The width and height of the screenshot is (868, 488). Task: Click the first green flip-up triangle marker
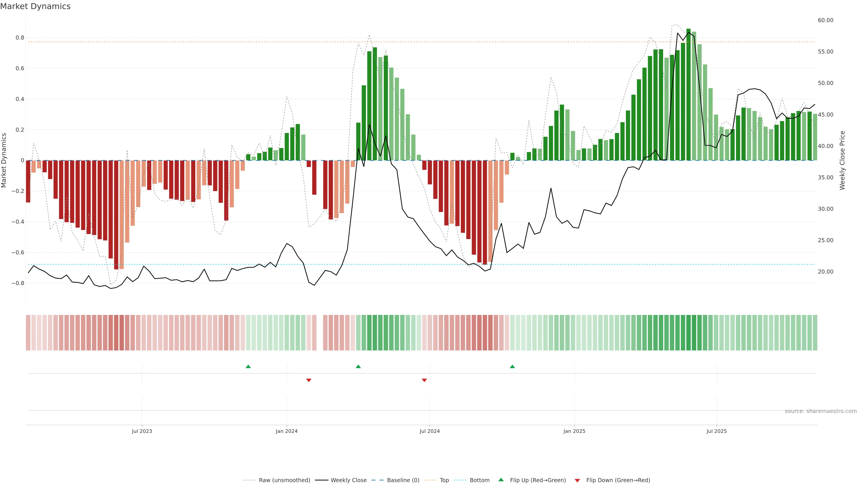248,366
